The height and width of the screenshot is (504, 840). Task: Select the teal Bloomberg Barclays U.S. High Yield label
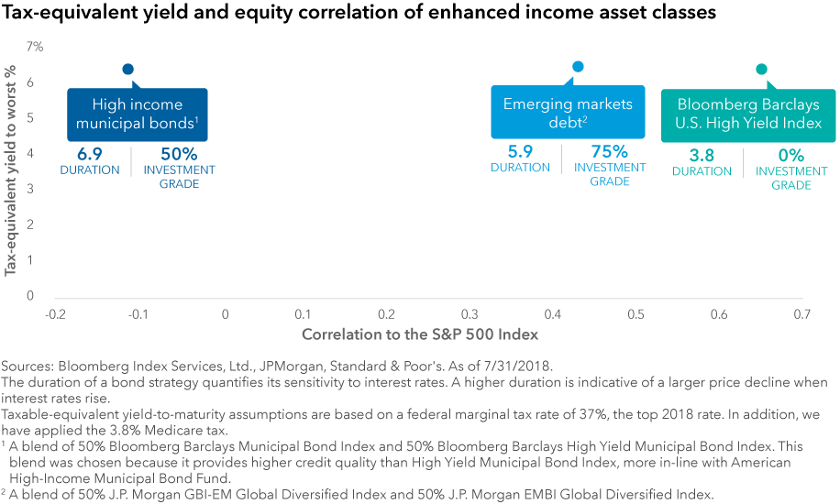(747, 115)
